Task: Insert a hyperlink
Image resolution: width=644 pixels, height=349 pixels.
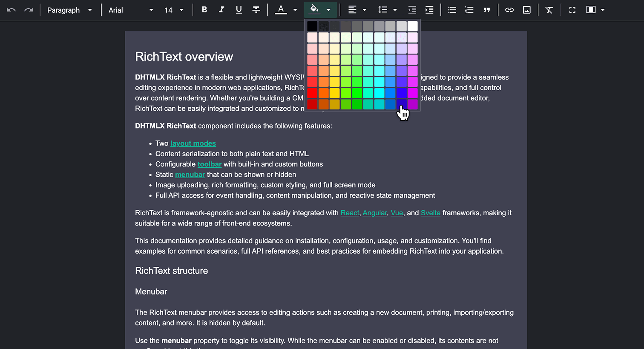Action: coord(509,10)
